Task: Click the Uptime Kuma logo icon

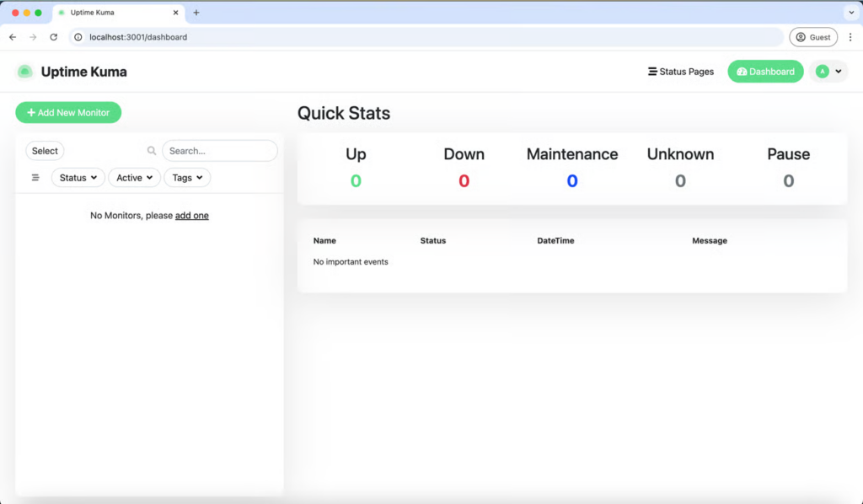Action: (24, 72)
